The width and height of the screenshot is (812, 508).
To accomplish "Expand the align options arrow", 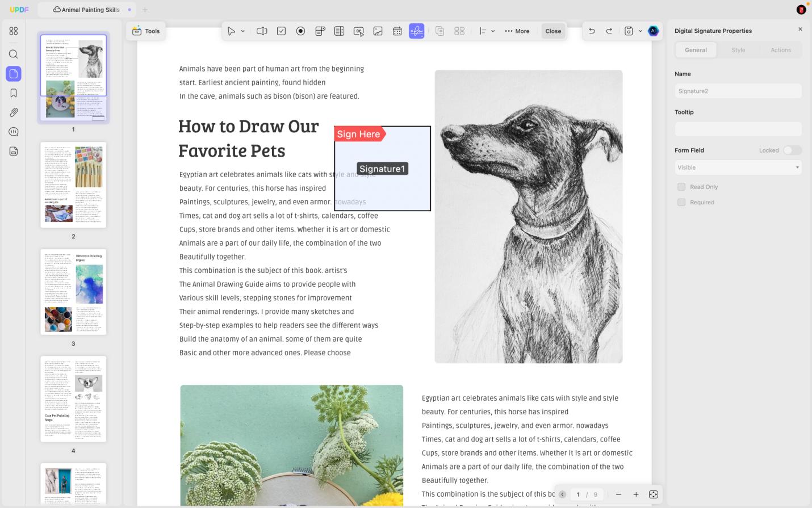I will [493, 31].
